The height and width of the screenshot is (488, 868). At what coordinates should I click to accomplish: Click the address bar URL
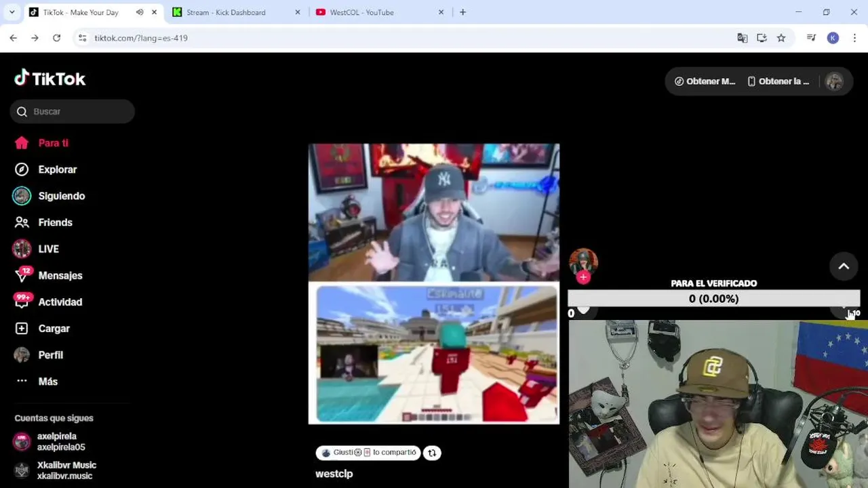point(141,38)
